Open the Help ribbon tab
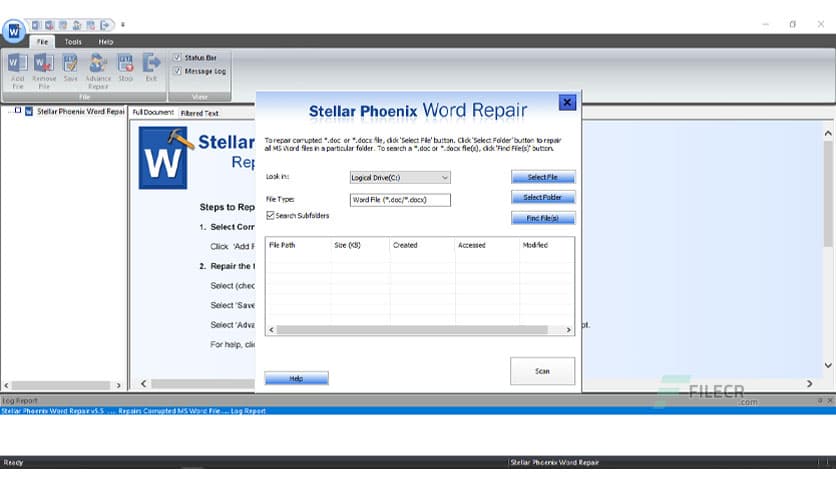This screenshot has height=484, width=836. (x=106, y=42)
